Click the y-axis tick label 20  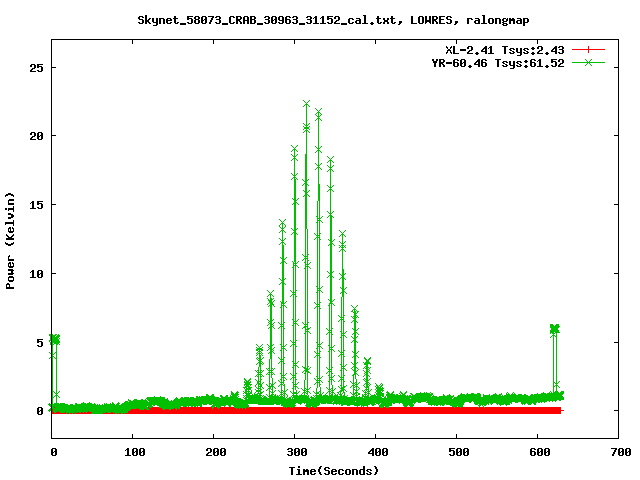coord(36,136)
